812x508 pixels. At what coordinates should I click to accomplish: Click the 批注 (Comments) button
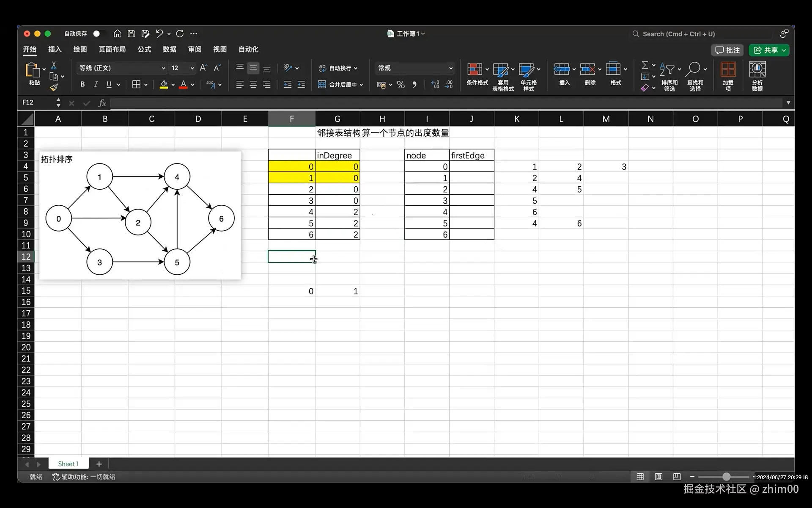click(727, 50)
